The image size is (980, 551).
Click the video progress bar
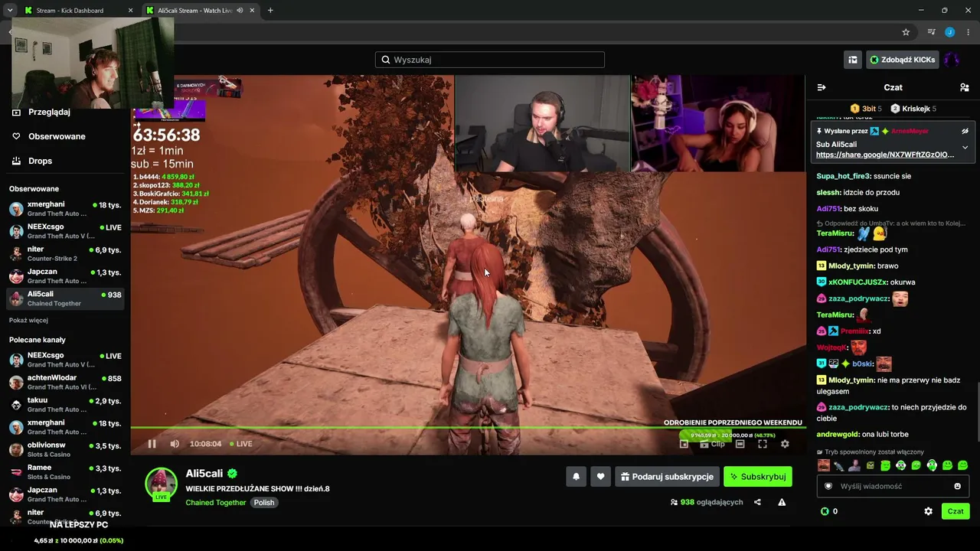coord(467,428)
